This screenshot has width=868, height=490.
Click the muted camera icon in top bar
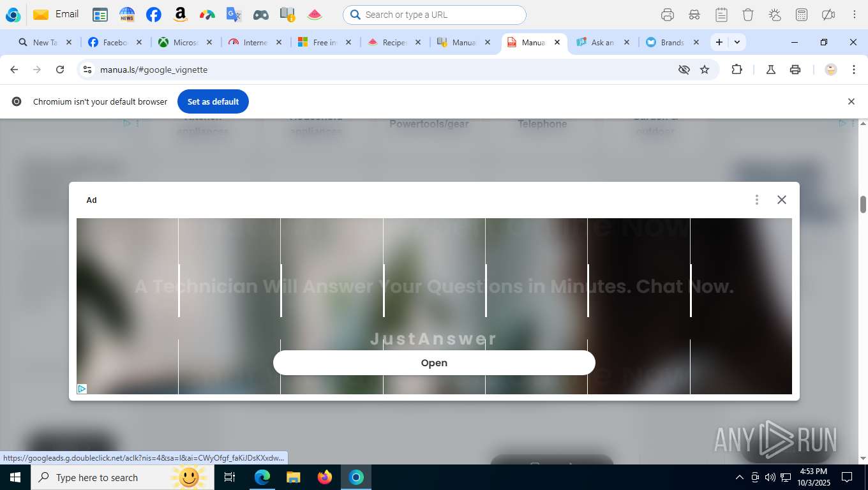[828, 15]
